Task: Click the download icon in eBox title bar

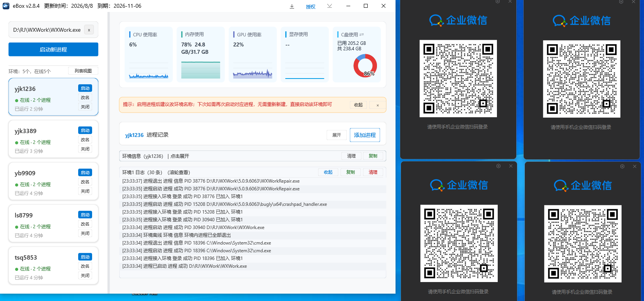Action: pyautogui.click(x=292, y=6)
